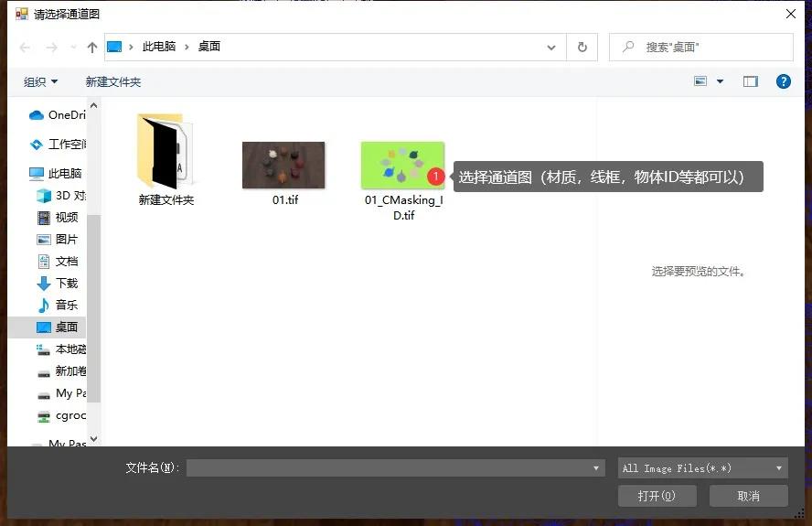Image resolution: width=812 pixels, height=526 pixels.
Task: Open the Help question mark icon
Action: point(783,81)
